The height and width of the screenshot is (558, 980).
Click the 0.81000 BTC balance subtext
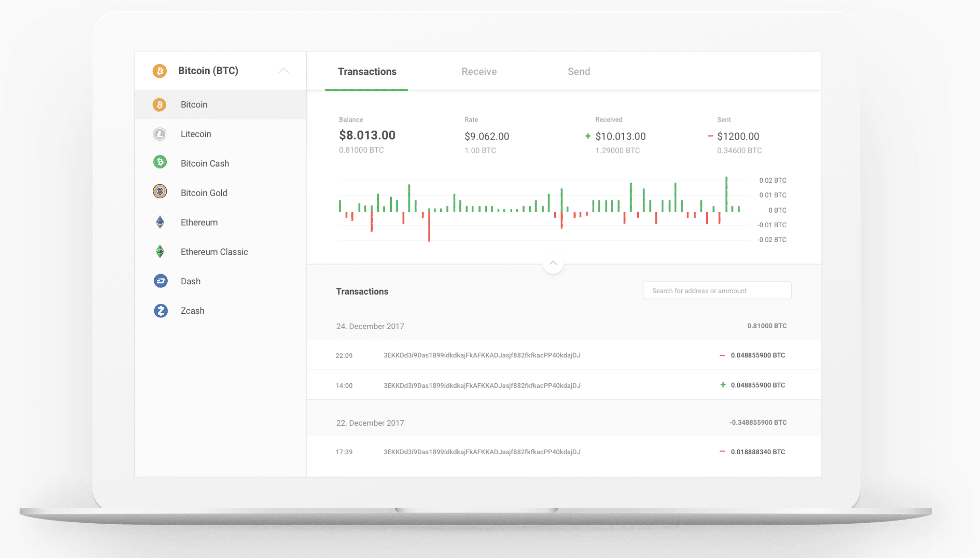(x=361, y=150)
